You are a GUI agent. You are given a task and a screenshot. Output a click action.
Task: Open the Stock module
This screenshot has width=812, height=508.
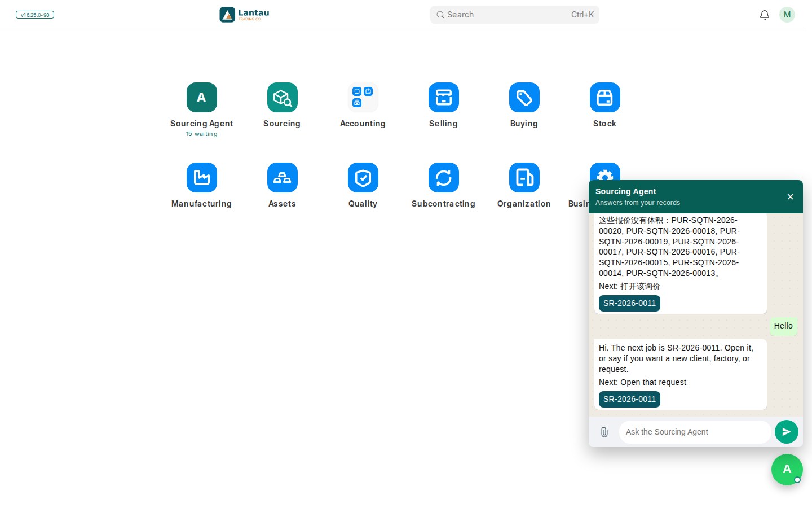pos(604,98)
